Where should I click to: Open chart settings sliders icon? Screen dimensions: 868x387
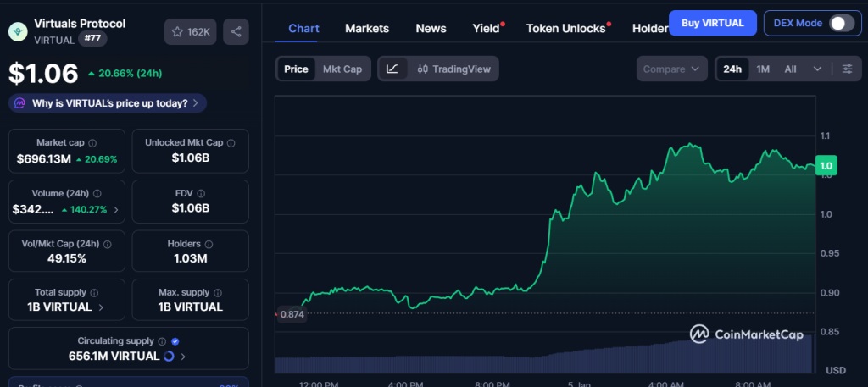pyautogui.click(x=847, y=69)
